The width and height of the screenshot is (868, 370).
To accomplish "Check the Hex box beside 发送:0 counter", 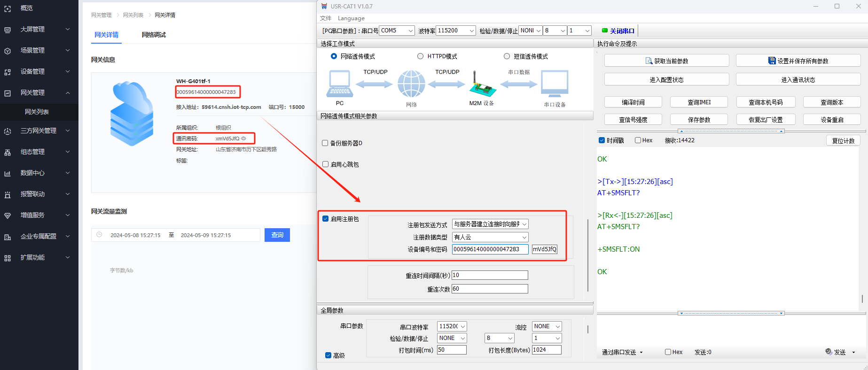I will tap(668, 352).
